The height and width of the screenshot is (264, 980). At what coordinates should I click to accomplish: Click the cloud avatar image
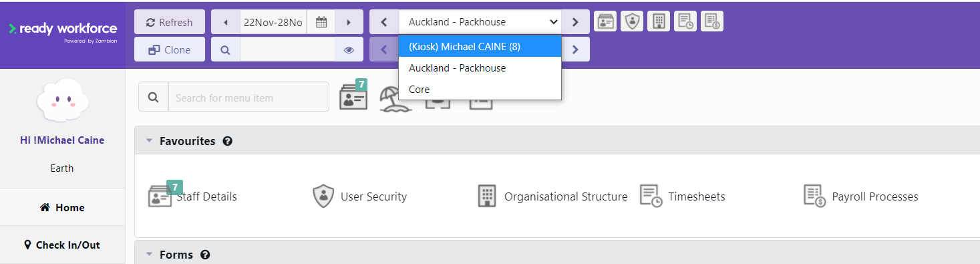pyautogui.click(x=62, y=101)
